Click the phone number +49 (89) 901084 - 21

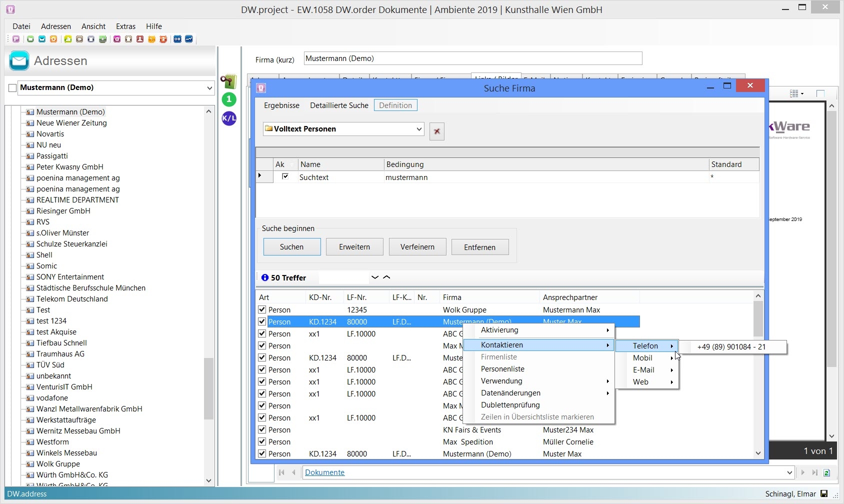point(731,347)
